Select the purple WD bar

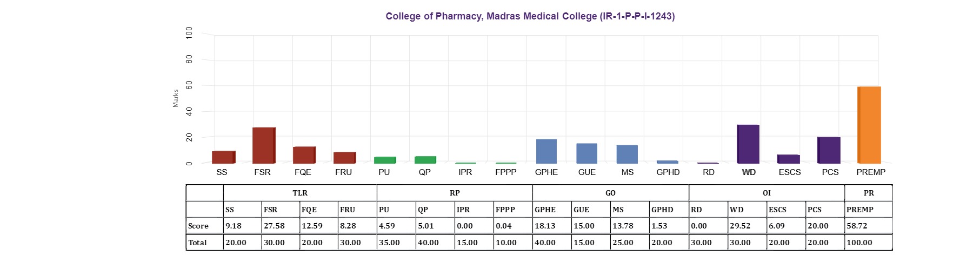click(x=748, y=144)
